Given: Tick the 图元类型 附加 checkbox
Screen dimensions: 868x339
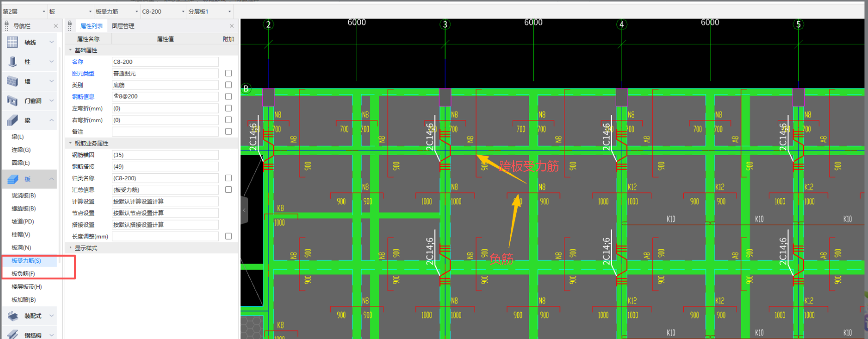Looking at the screenshot, I should click(x=228, y=73).
